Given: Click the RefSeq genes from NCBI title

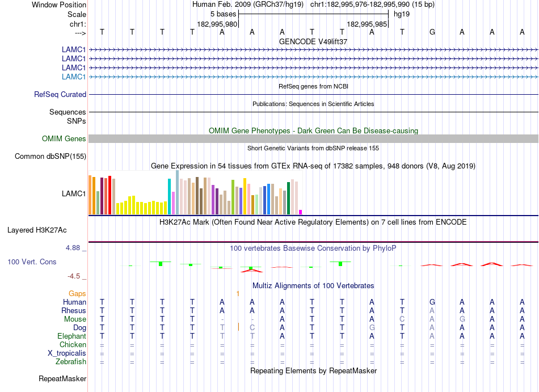Looking at the screenshot, I should click(x=313, y=86).
